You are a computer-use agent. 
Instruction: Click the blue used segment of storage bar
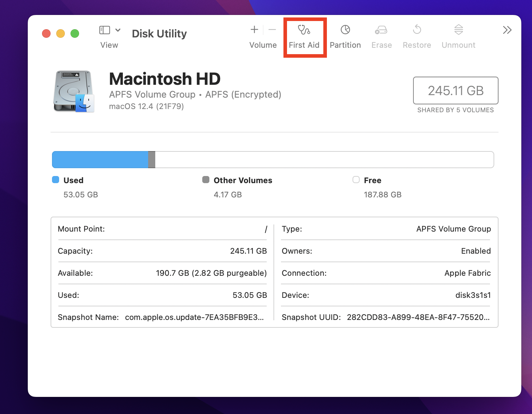pos(100,160)
